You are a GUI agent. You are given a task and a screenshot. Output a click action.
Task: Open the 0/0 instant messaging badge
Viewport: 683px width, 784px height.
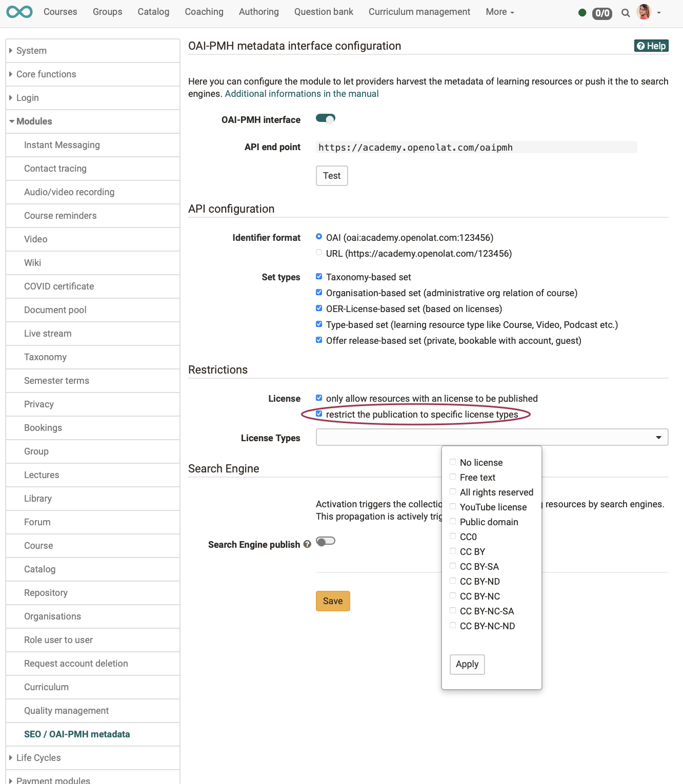point(601,14)
